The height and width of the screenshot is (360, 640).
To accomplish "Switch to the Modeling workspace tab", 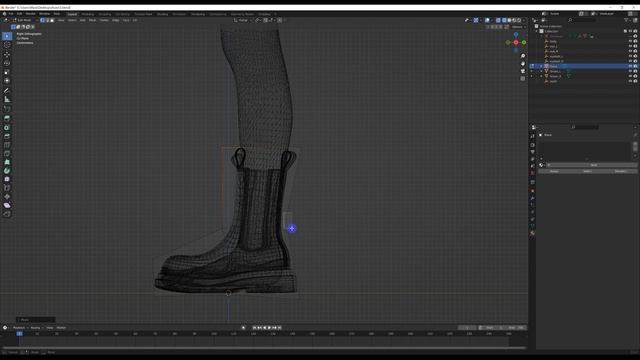I will click(x=88, y=14).
